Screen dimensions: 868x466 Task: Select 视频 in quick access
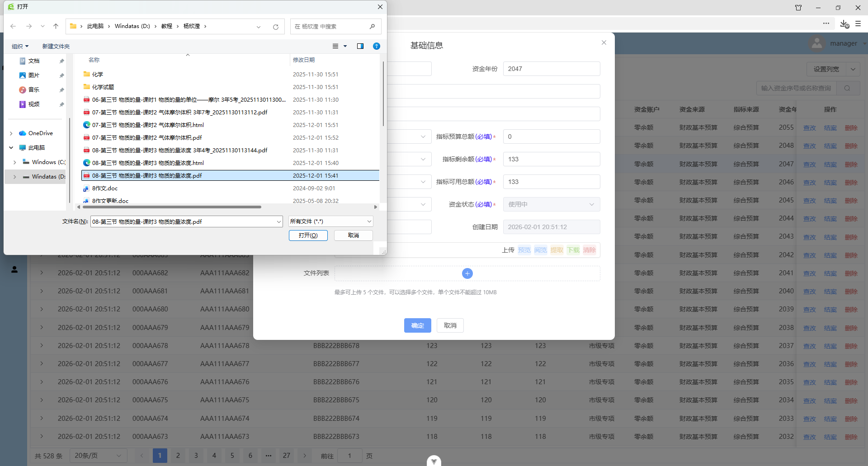point(34,104)
